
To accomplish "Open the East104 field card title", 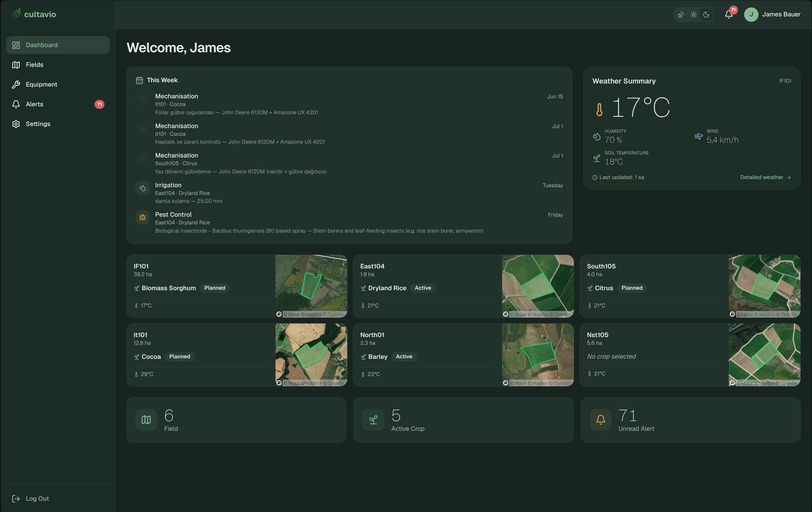I will (372, 266).
